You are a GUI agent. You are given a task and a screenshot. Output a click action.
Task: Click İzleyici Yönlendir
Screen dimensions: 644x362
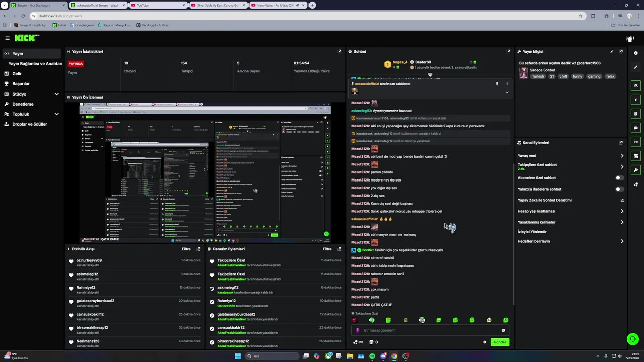tap(532, 232)
